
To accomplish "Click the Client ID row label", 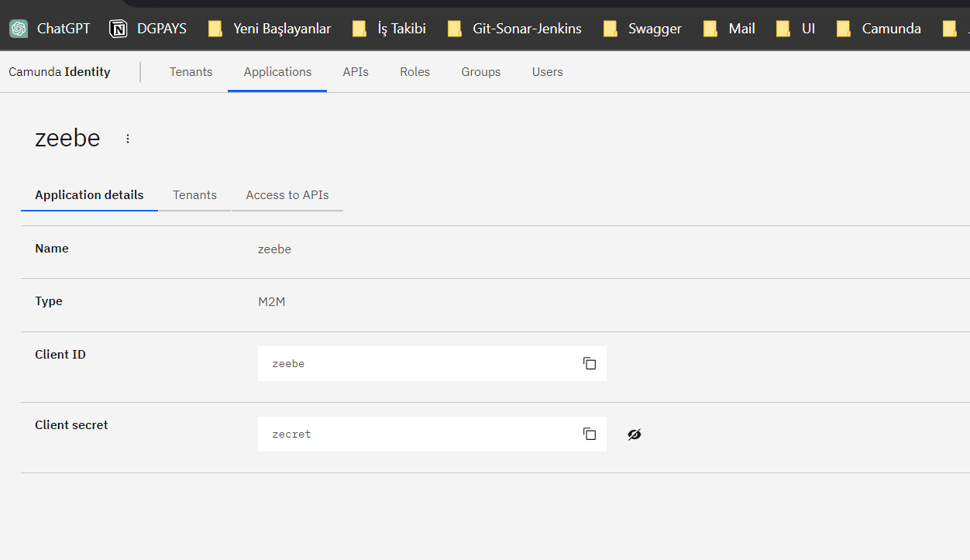I will pos(60,355).
